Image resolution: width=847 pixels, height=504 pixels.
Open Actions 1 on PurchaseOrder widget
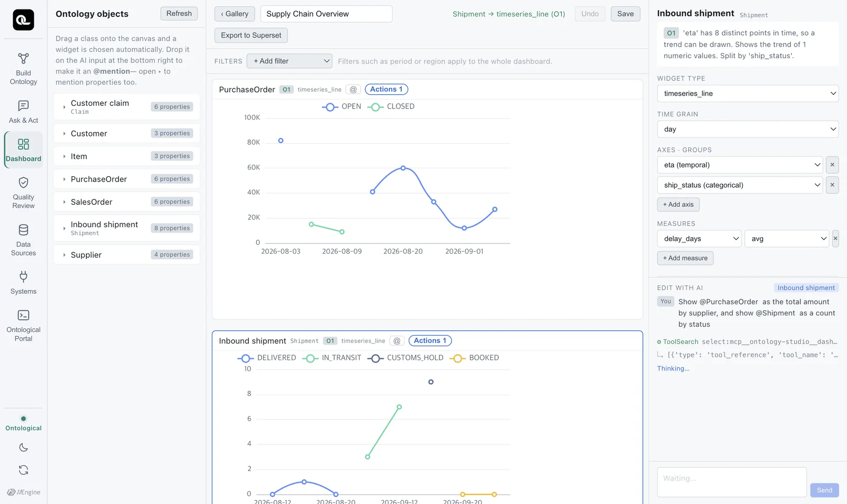[386, 89]
